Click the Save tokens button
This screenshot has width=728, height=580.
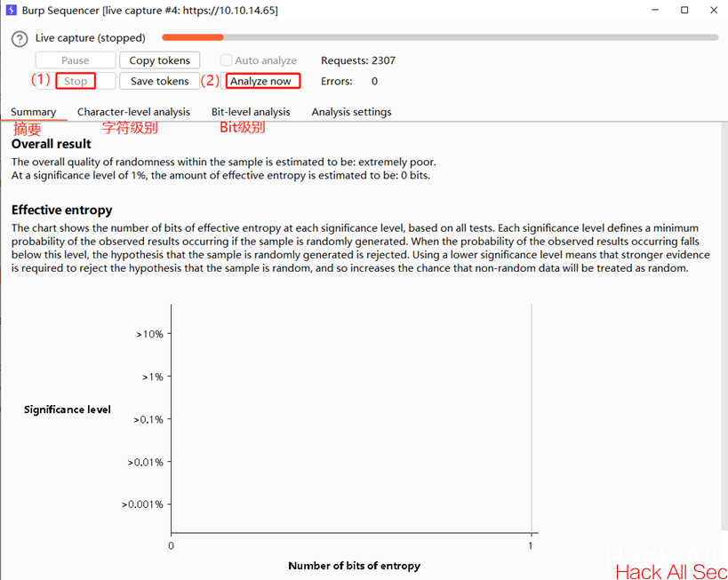point(160,81)
